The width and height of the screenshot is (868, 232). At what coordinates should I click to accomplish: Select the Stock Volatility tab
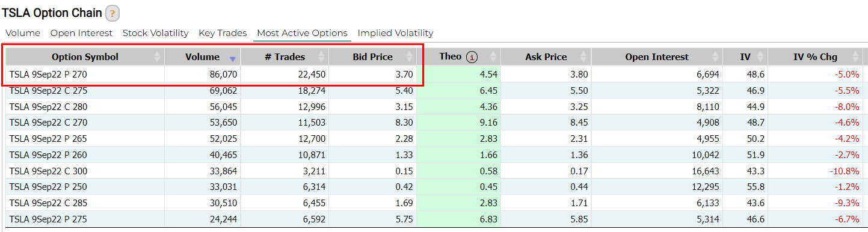(156, 33)
